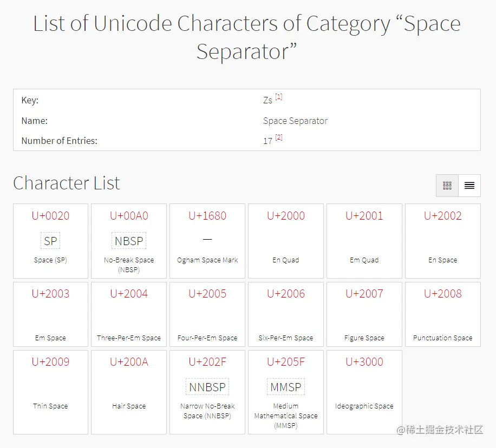Open the U+205F Medium Mathematical Space card
Image resolution: width=496 pixels, height=448 pixels.
(x=286, y=392)
